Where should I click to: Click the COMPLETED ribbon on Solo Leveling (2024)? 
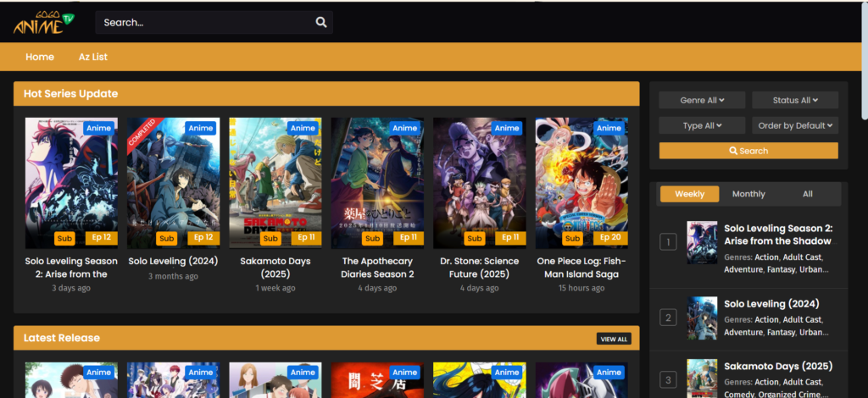pyautogui.click(x=142, y=133)
